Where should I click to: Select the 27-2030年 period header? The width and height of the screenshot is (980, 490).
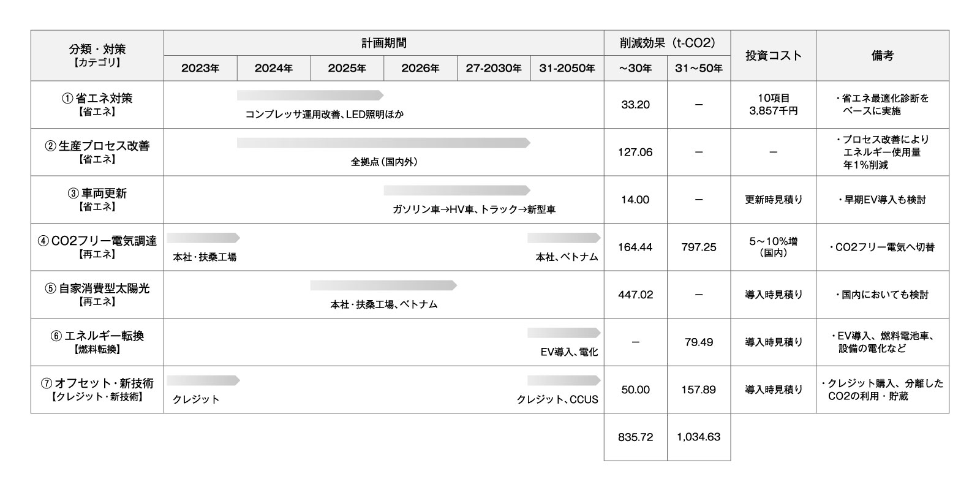point(494,68)
